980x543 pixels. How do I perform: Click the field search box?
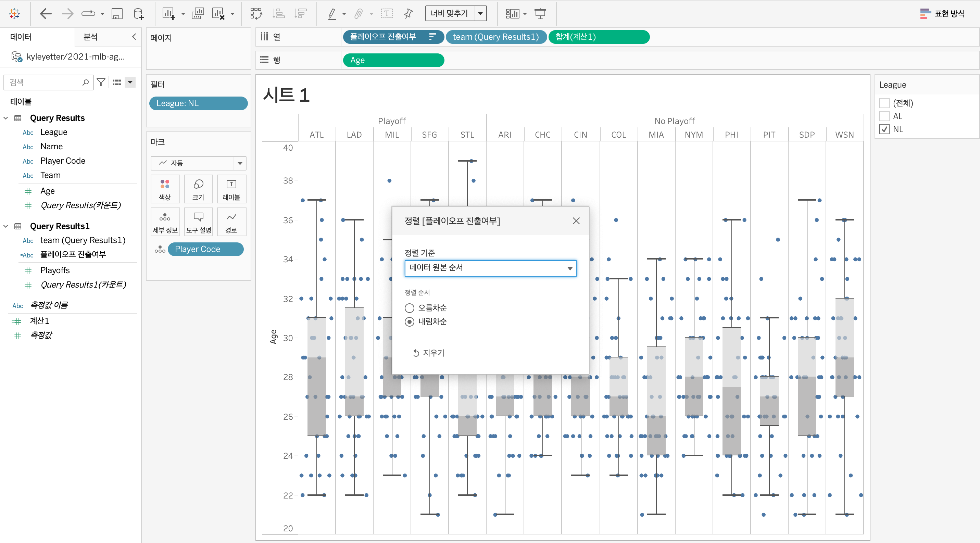(48, 82)
